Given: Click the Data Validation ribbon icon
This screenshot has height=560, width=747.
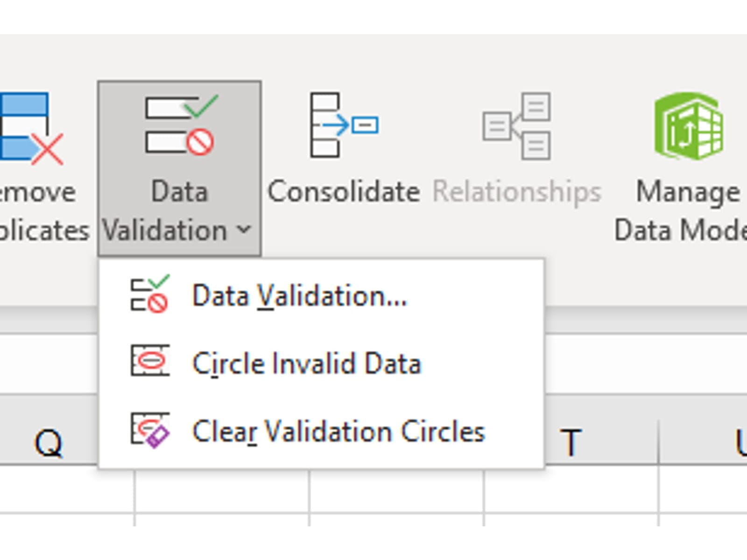Looking at the screenshot, I should [180, 125].
